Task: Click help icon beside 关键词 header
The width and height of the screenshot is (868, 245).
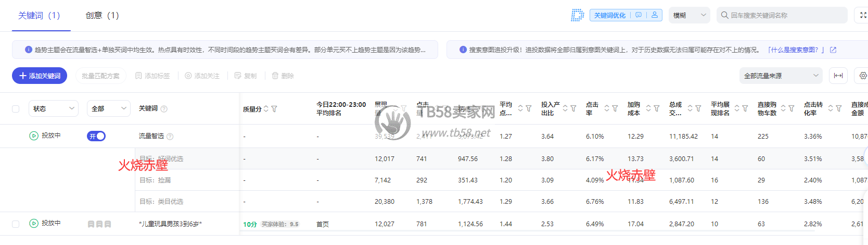Action: (164, 109)
